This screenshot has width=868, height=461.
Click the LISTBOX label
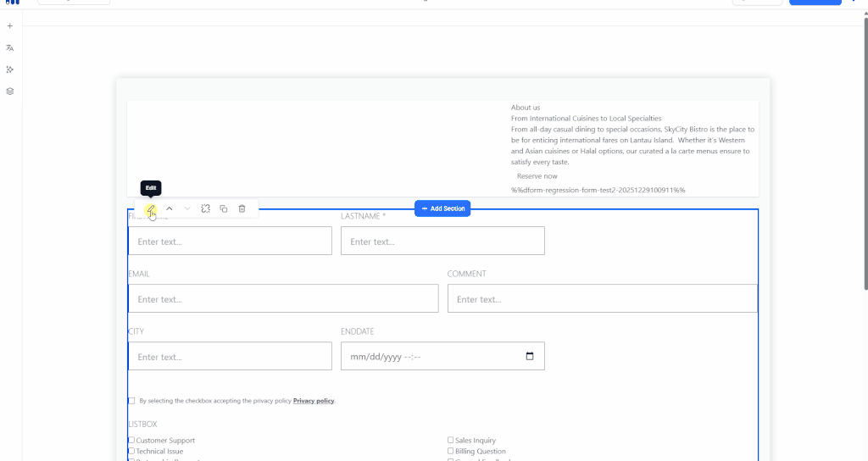142,424
